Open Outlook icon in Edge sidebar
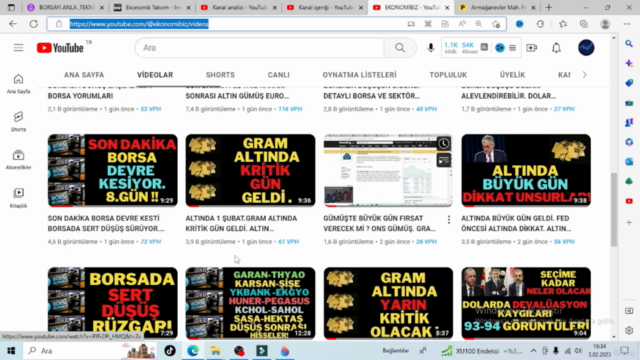This screenshot has height=360, width=640. [629, 162]
